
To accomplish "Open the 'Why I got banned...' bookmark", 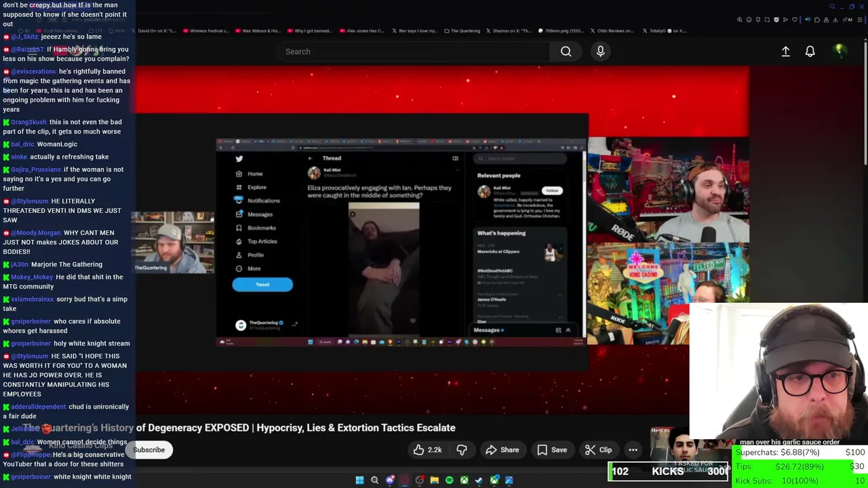I will click(x=309, y=30).
